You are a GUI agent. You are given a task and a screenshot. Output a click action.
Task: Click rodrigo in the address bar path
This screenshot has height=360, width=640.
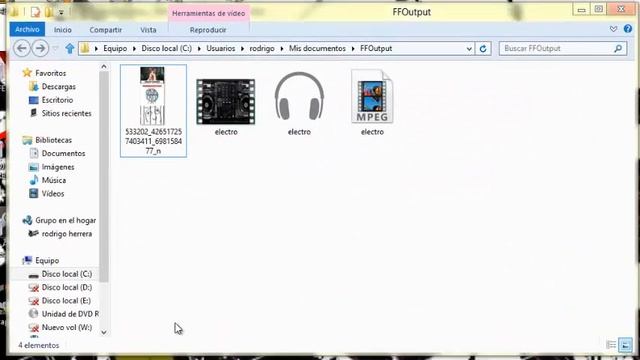(262, 48)
